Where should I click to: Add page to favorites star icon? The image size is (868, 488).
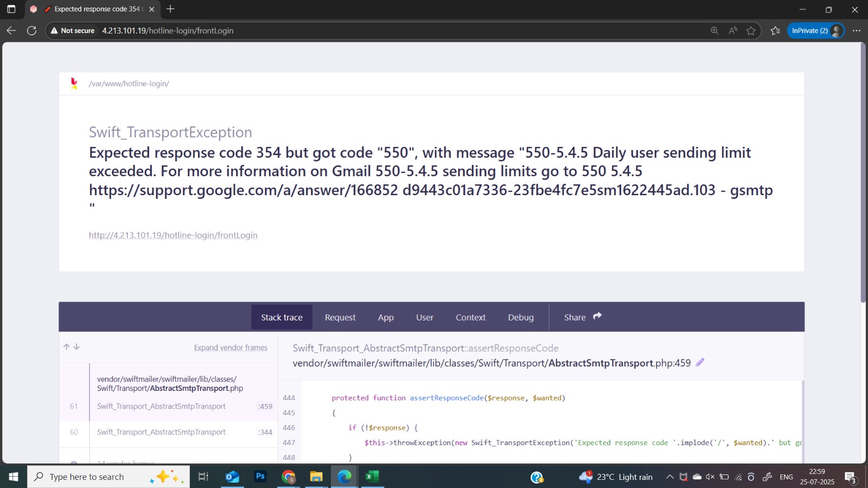[751, 31]
